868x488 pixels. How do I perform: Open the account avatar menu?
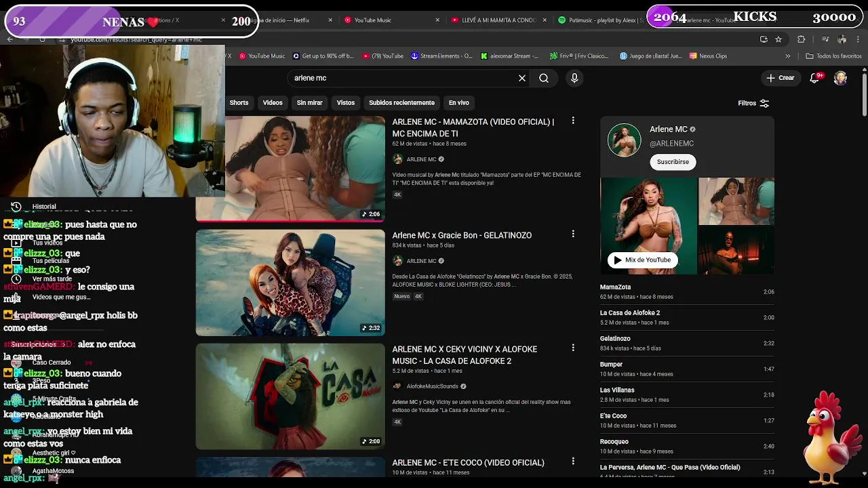(840, 78)
